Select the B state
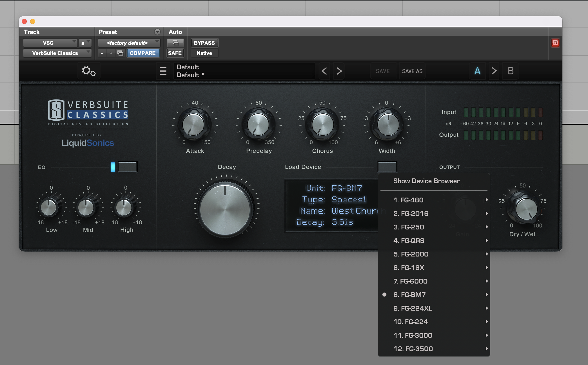 511,71
